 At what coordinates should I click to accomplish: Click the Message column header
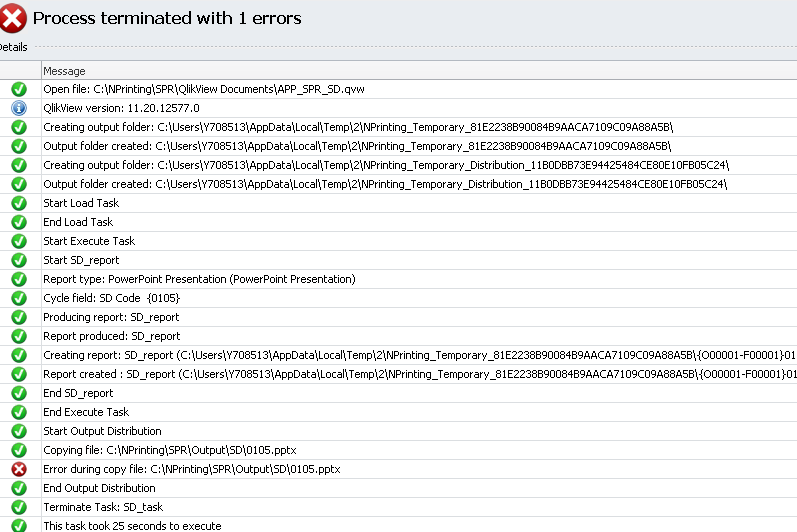point(64,71)
